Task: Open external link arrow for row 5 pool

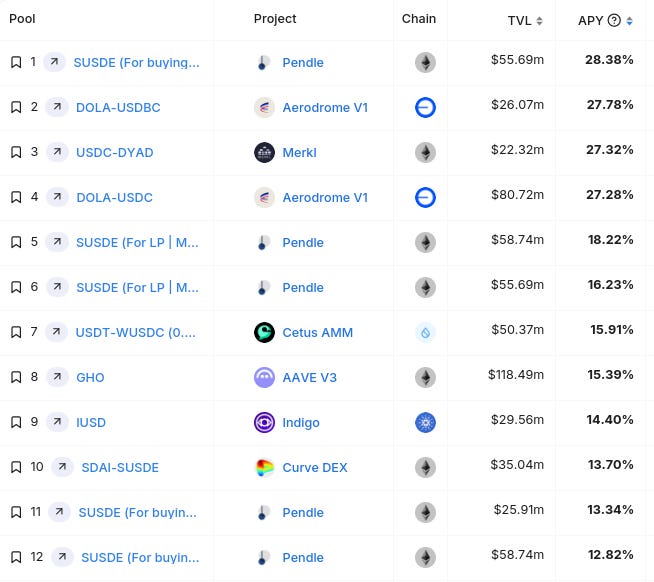Action: (x=57, y=242)
